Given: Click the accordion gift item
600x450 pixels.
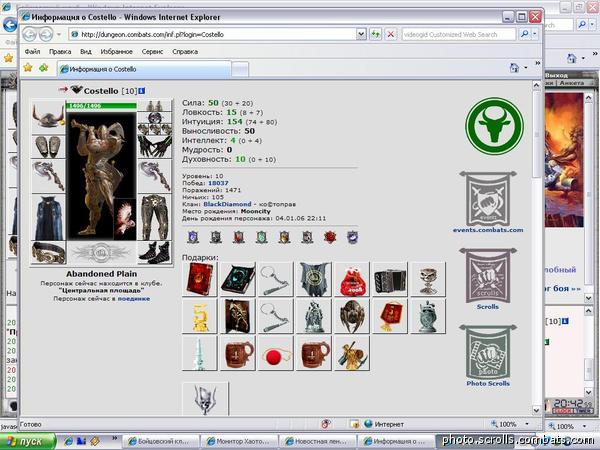Looking at the screenshot, I should pos(390,279).
